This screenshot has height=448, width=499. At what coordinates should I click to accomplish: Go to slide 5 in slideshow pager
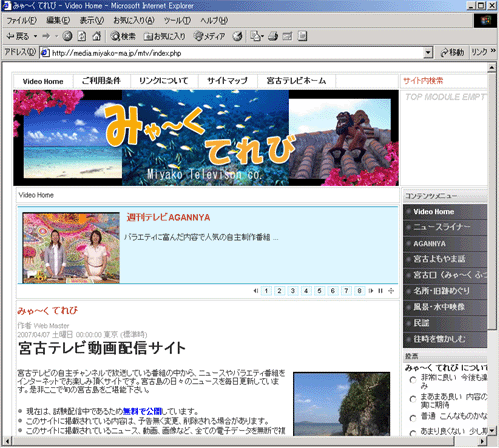319,291
